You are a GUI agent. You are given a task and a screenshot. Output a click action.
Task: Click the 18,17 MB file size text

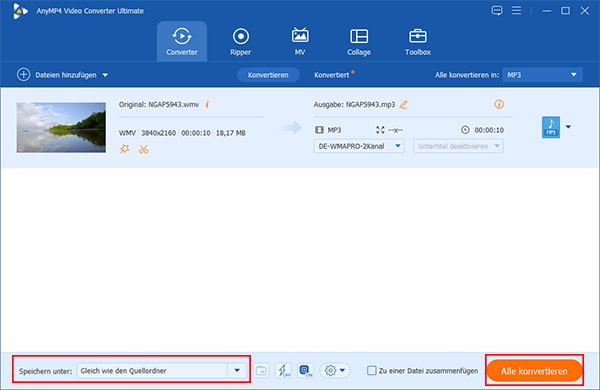231,133
